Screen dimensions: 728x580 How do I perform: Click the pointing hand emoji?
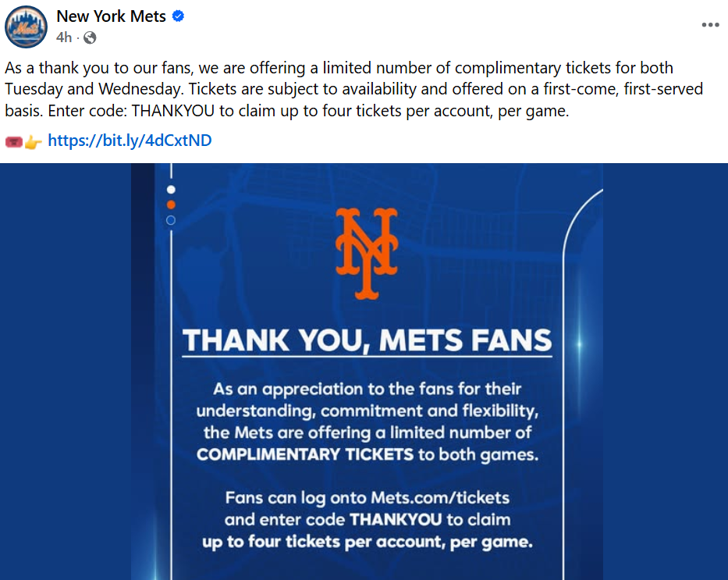[x=33, y=141]
